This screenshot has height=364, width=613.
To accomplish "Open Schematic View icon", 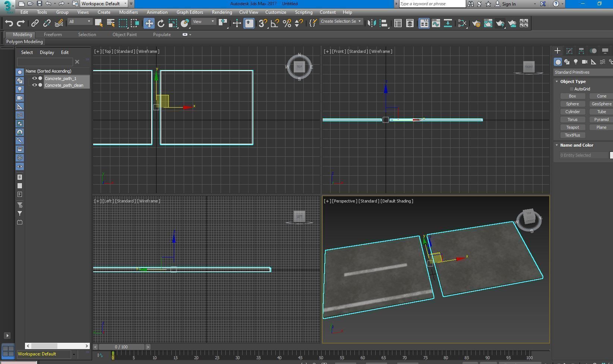I will [x=448, y=23].
